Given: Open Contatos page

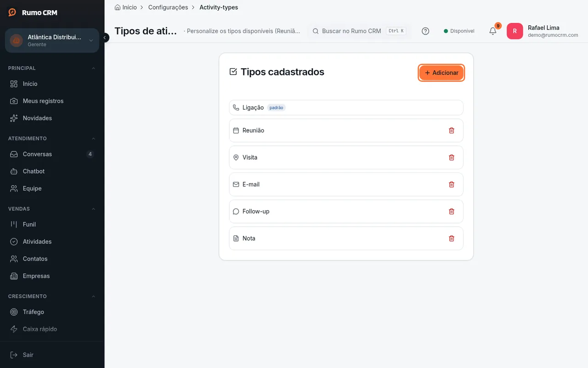Looking at the screenshot, I should pyautogui.click(x=52, y=259).
